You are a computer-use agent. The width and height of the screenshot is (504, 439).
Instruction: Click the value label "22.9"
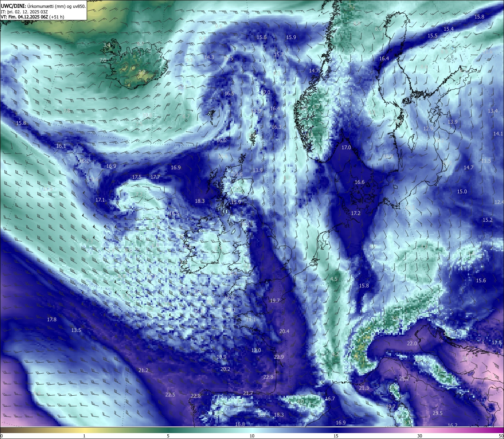pyautogui.click(x=279, y=357)
